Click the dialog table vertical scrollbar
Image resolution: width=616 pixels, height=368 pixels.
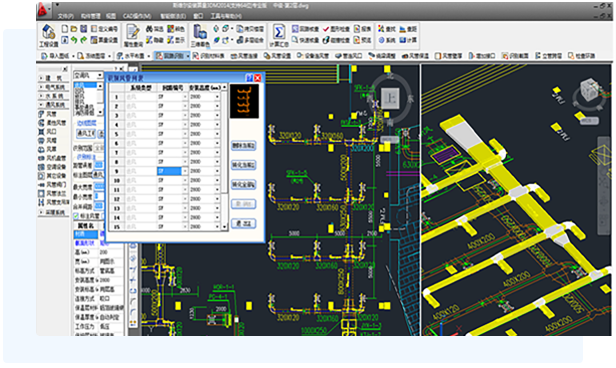(224, 157)
